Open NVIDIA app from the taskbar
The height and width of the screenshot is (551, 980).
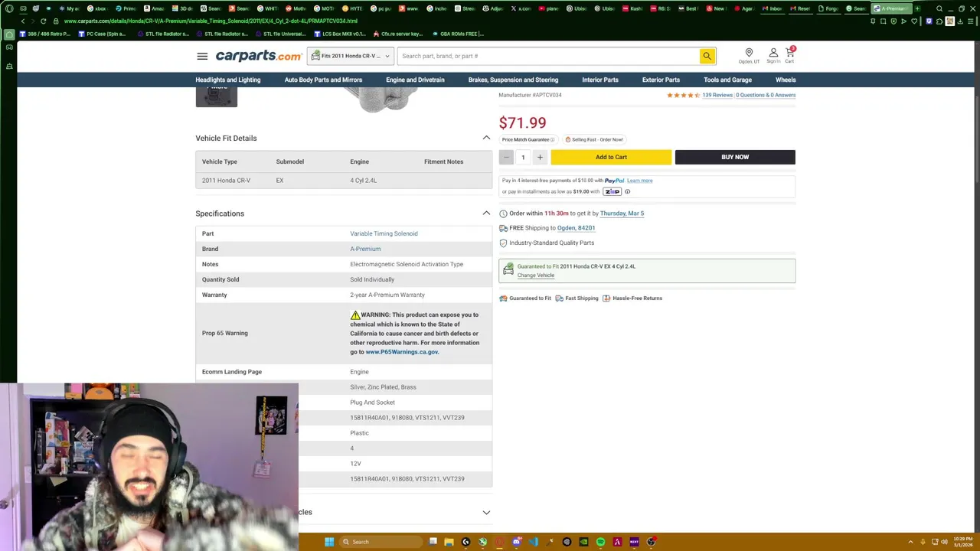583,542
